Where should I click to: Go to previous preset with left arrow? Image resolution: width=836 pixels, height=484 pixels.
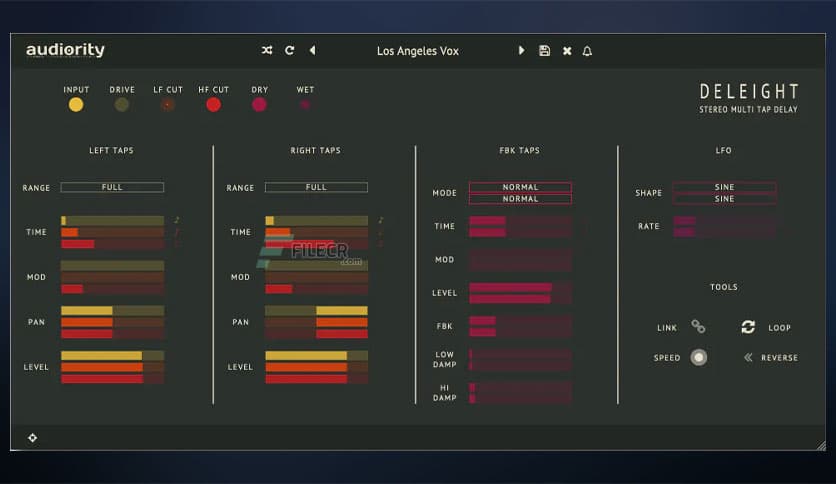pos(312,50)
